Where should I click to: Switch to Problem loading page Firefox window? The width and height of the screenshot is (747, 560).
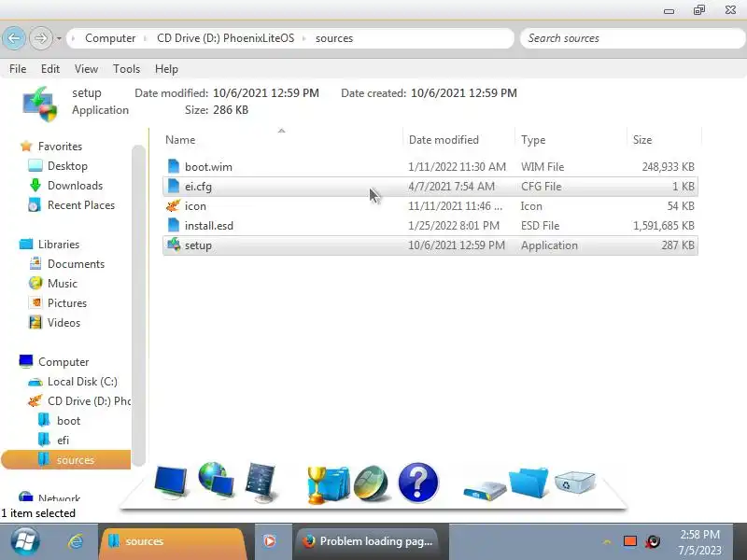tap(369, 541)
